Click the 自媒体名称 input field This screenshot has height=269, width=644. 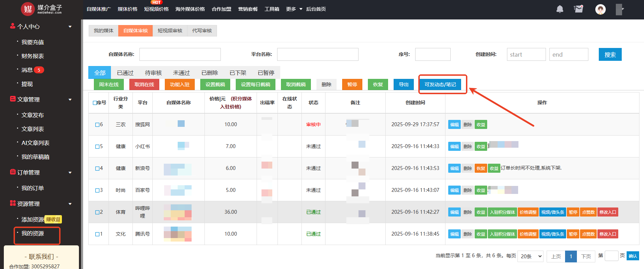tap(180, 55)
